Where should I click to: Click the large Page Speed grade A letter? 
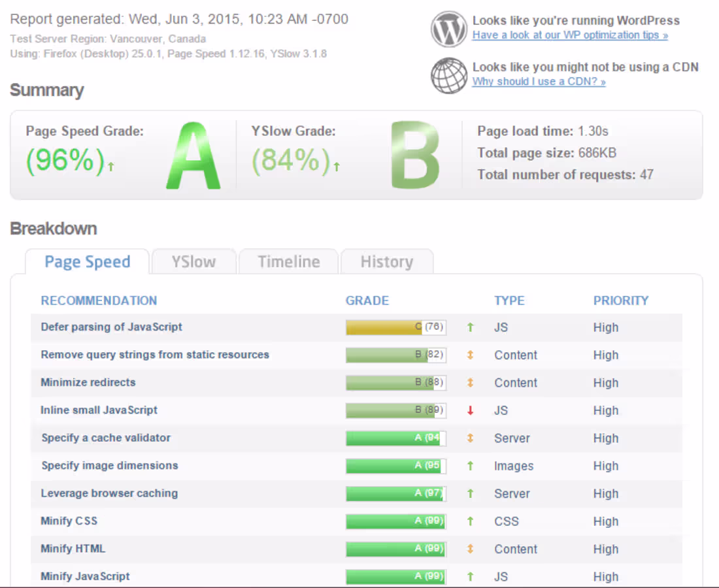[193, 155]
